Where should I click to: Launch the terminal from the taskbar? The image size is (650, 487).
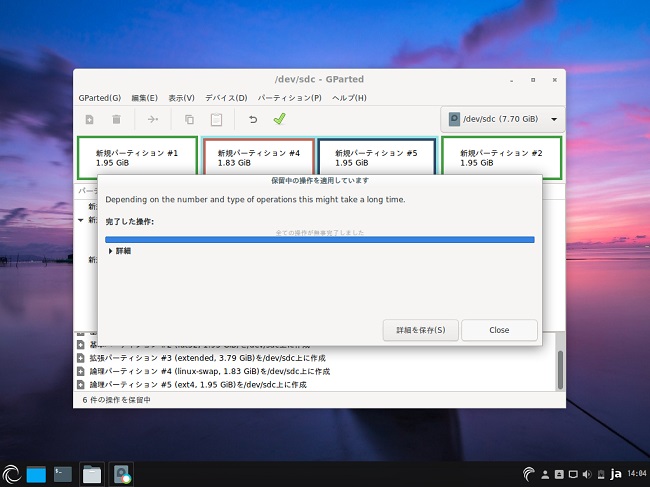tap(63, 474)
